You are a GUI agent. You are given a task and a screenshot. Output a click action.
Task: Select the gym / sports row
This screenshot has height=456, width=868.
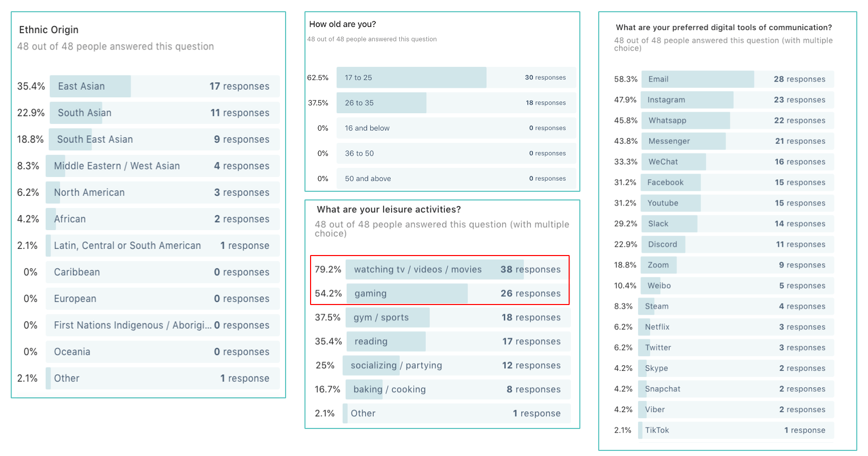(x=457, y=317)
